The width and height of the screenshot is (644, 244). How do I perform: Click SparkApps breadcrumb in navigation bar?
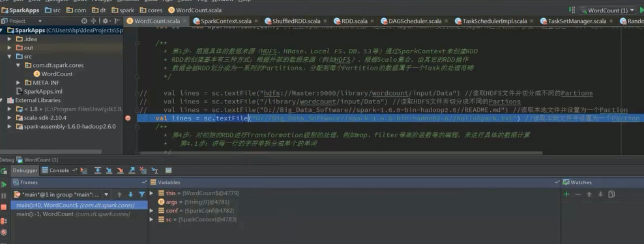[x=21, y=10]
